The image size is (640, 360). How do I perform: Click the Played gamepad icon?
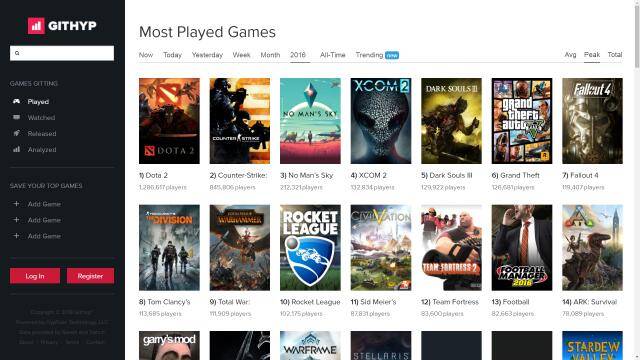(x=16, y=101)
